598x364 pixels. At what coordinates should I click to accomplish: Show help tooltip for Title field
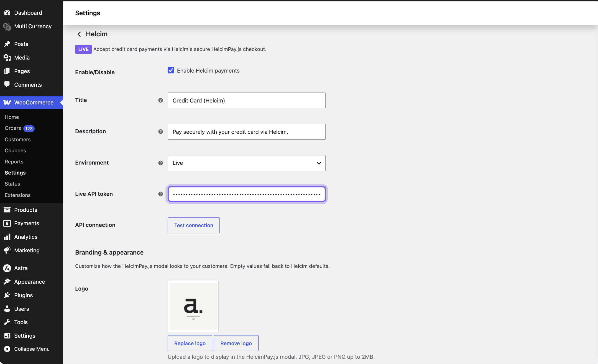(x=160, y=100)
